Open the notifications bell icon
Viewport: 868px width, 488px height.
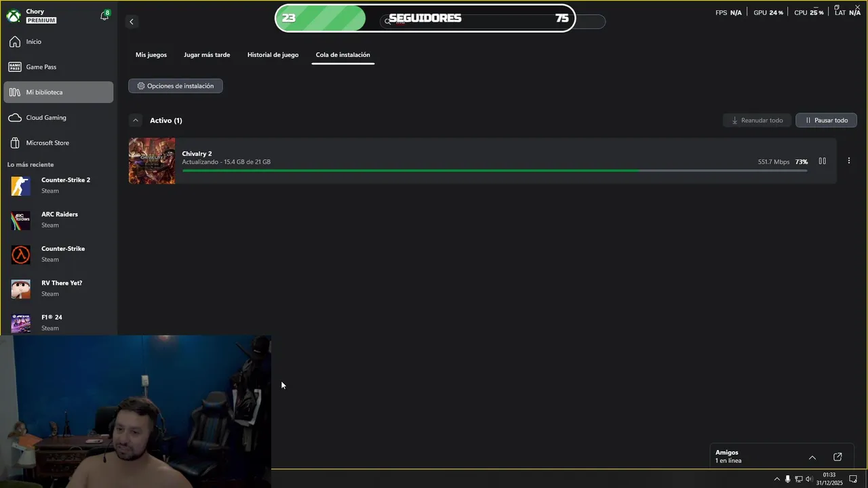[x=104, y=16]
